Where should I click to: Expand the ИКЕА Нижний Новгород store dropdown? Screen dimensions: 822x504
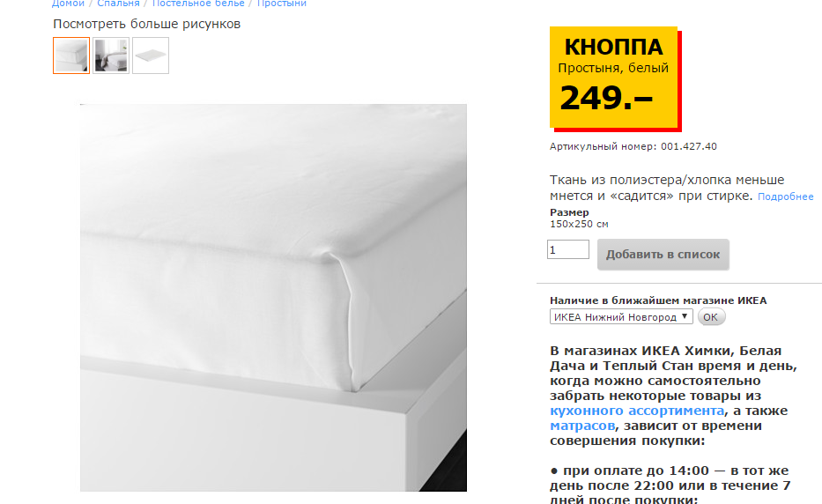[621, 317]
